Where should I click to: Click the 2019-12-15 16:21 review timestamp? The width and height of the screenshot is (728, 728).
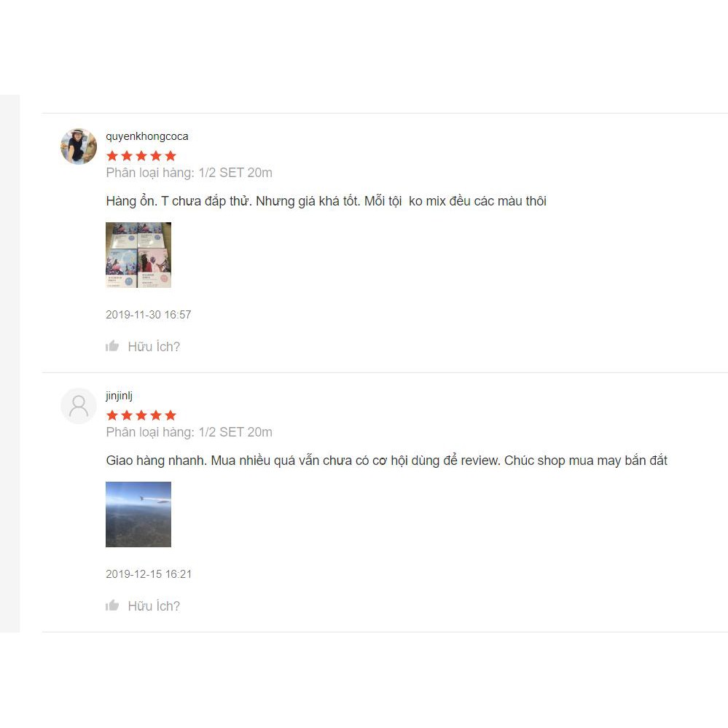[x=149, y=574]
